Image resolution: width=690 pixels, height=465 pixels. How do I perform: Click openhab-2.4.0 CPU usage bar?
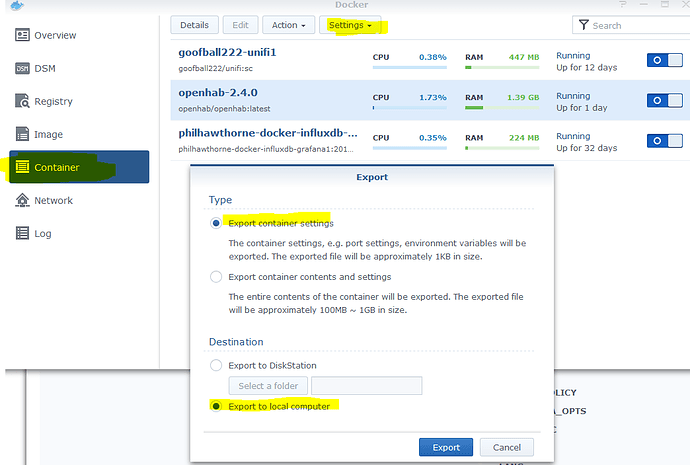tap(410, 108)
